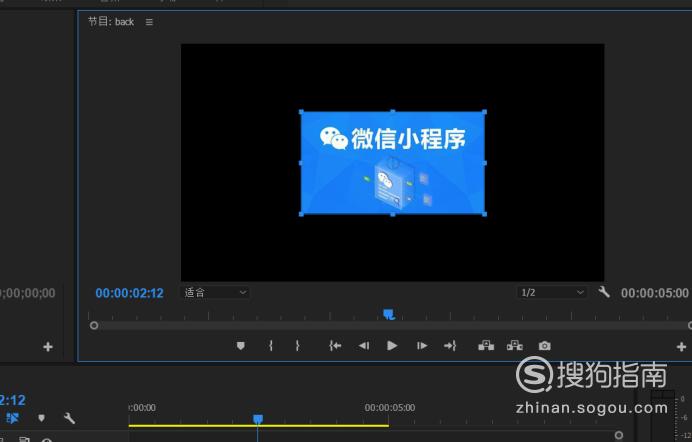Click the Lift button

pyautogui.click(x=486, y=345)
